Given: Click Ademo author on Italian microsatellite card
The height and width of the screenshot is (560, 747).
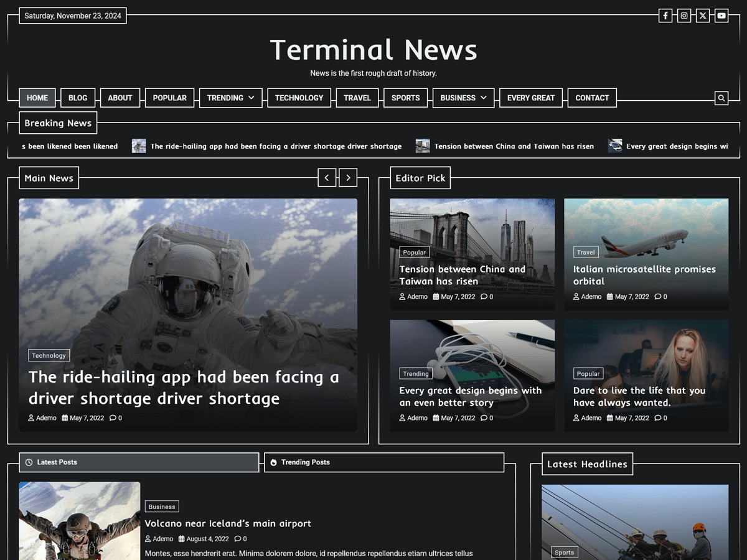Looking at the screenshot, I should [x=588, y=297].
